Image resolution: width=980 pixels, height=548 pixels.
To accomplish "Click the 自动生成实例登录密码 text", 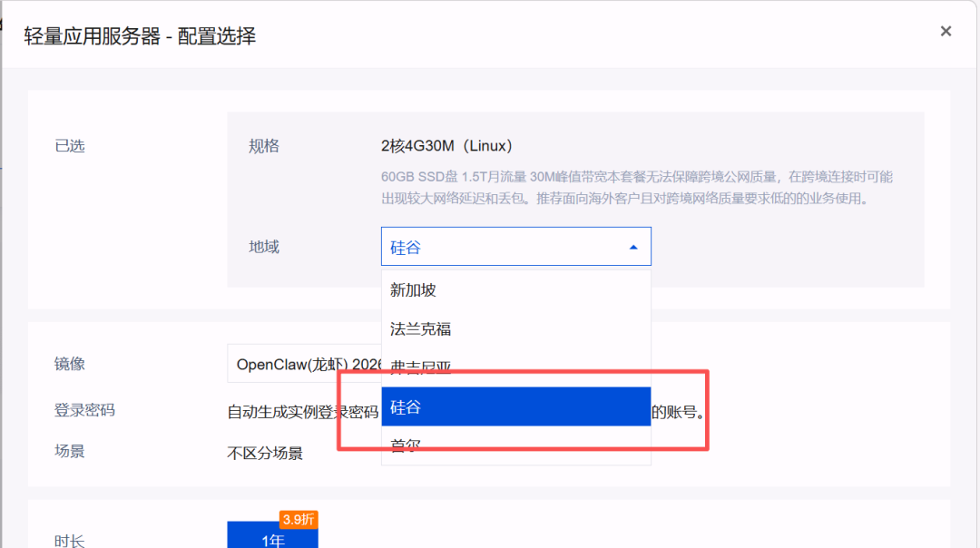I will tap(302, 412).
